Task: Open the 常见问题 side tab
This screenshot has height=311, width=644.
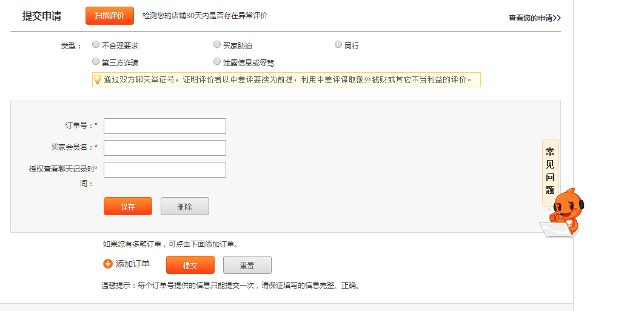Action: (x=550, y=172)
